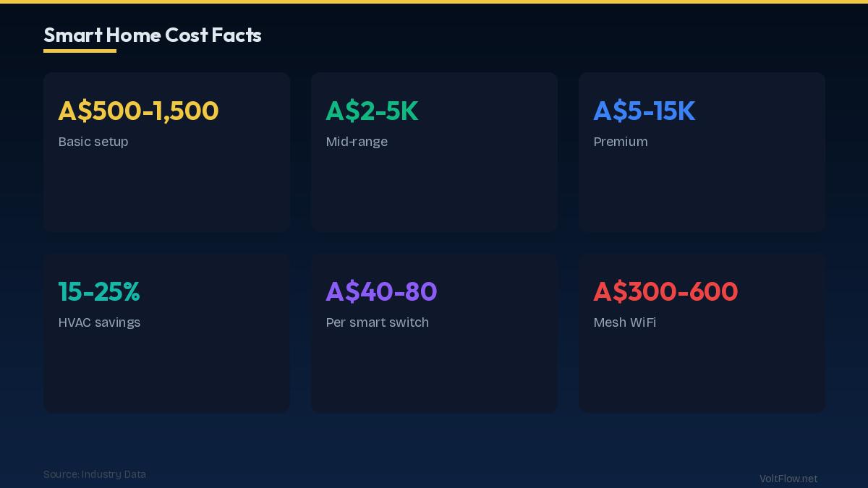Click empty area of Per smart switch card

pos(434,372)
